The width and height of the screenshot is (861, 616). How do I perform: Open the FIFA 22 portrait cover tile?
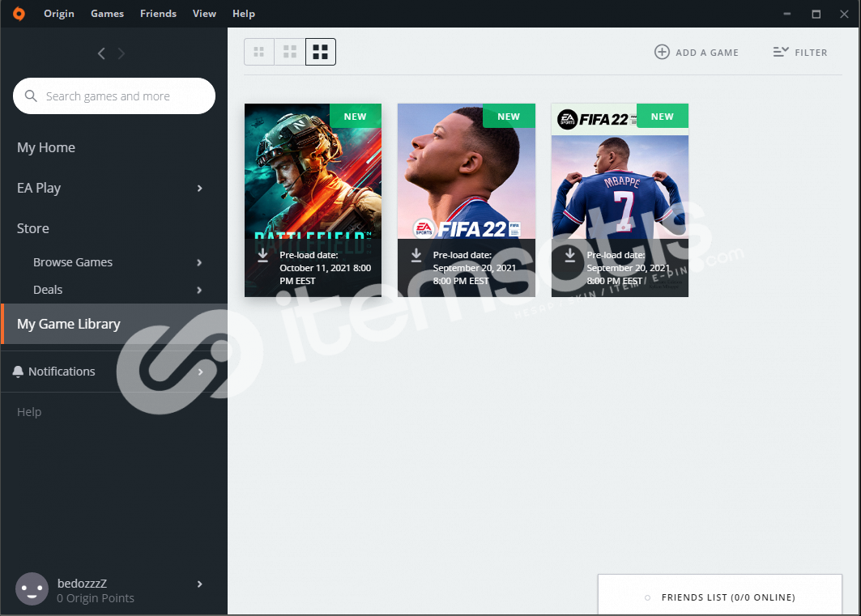pyautogui.click(x=467, y=200)
